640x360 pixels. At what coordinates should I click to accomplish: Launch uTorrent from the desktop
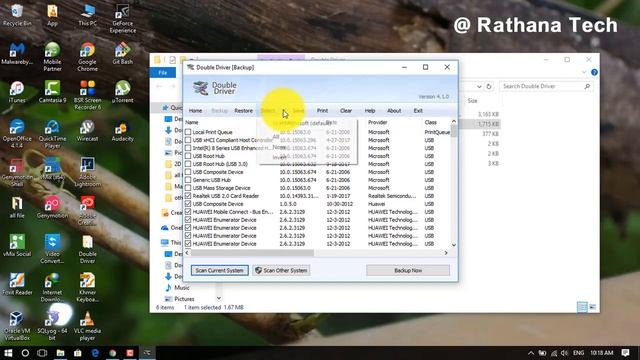click(122, 92)
